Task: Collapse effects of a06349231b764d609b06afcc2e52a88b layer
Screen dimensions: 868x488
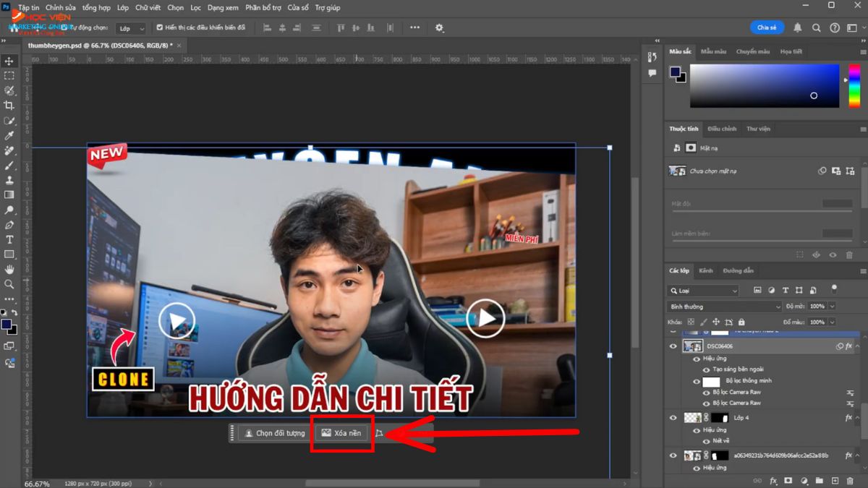Action: [859, 455]
